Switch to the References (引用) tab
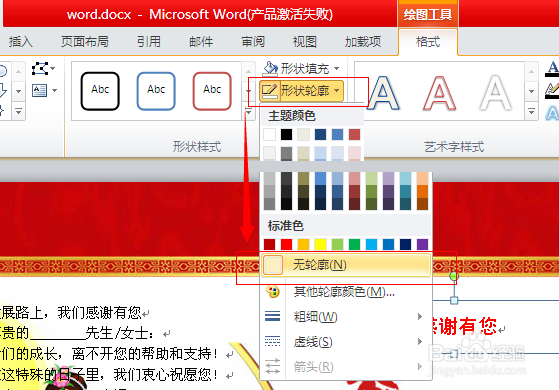The width and height of the screenshot is (559, 390). tap(149, 42)
